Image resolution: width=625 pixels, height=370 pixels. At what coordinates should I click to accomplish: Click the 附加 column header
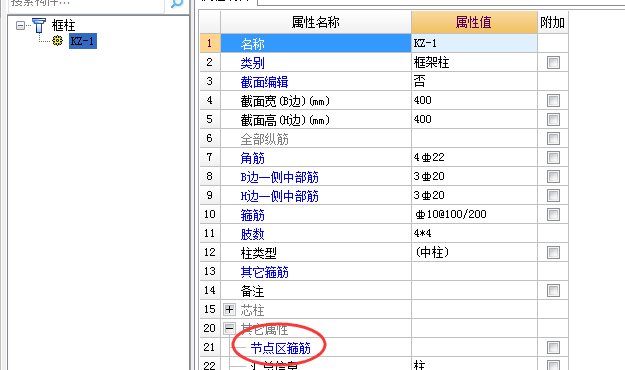click(x=552, y=22)
